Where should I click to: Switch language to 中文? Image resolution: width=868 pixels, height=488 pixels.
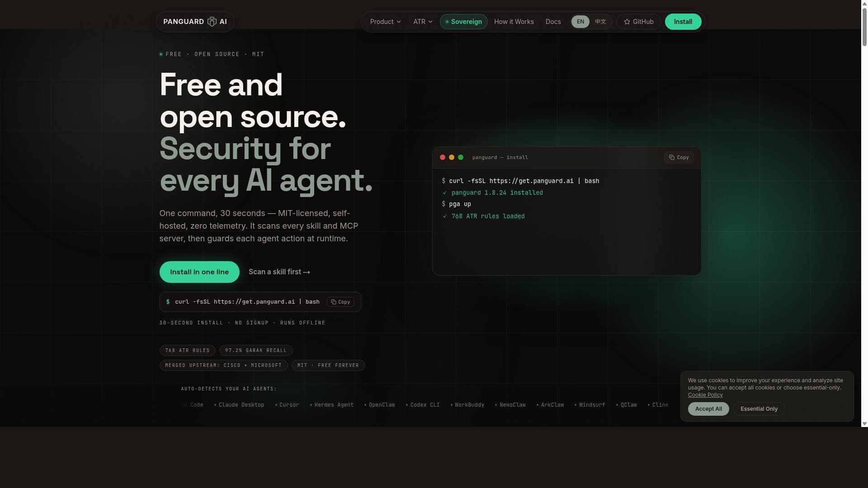[600, 22]
